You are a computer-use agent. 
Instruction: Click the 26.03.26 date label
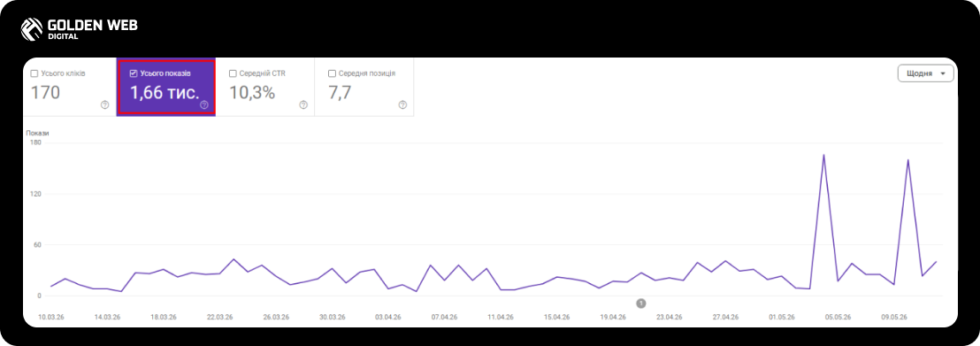pos(276,317)
